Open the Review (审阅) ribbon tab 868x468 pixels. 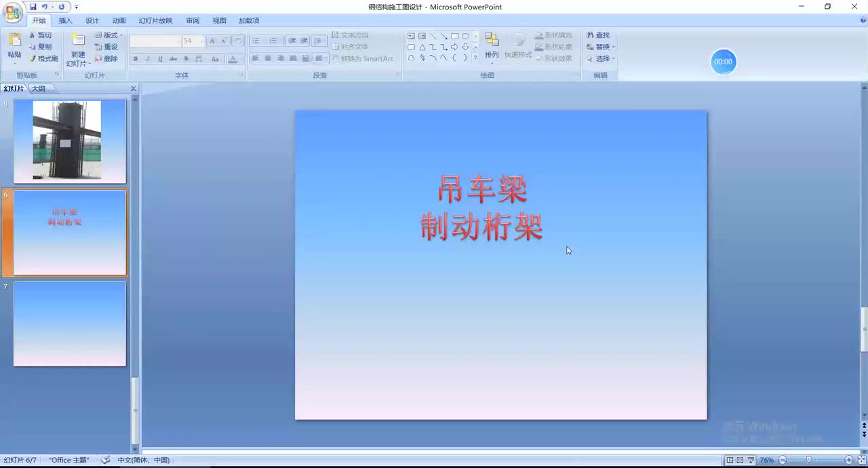point(193,21)
